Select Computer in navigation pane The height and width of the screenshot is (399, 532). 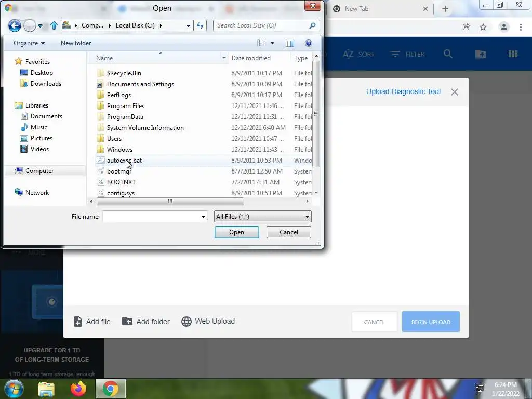(45, 170)
